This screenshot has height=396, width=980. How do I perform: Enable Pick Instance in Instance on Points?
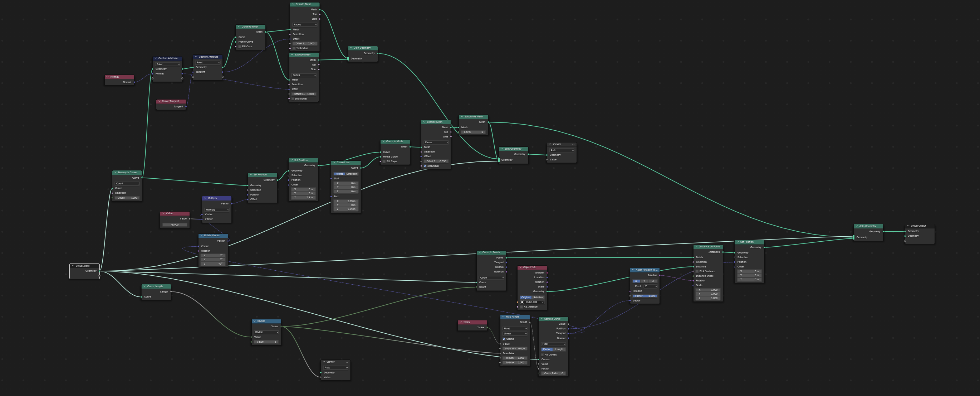pyautogui.click(x=697, y=271)
